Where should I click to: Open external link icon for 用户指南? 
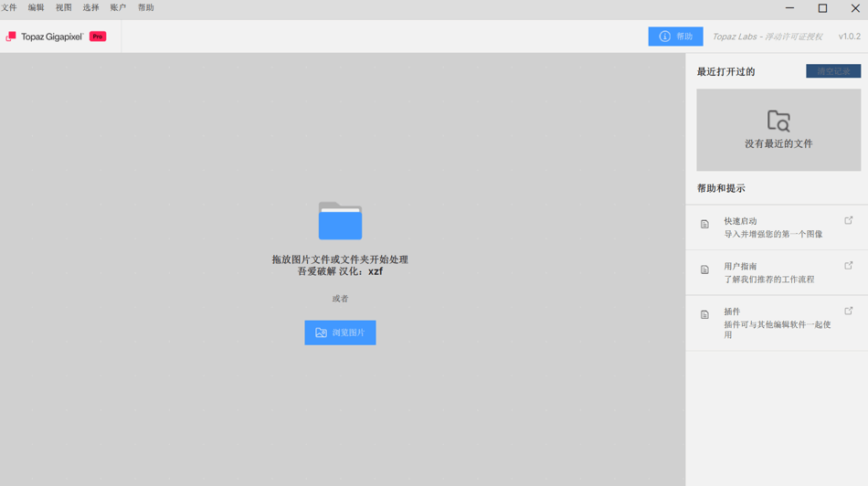click(x=848, y=266)
